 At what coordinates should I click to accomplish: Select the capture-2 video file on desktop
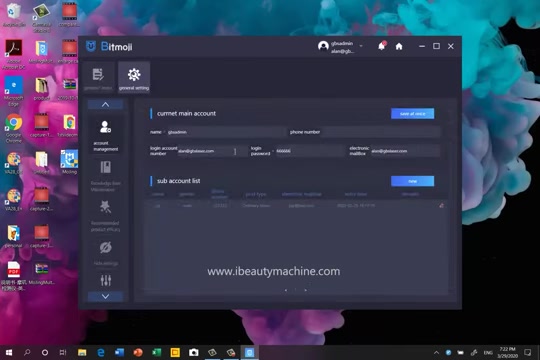[41, 199]
